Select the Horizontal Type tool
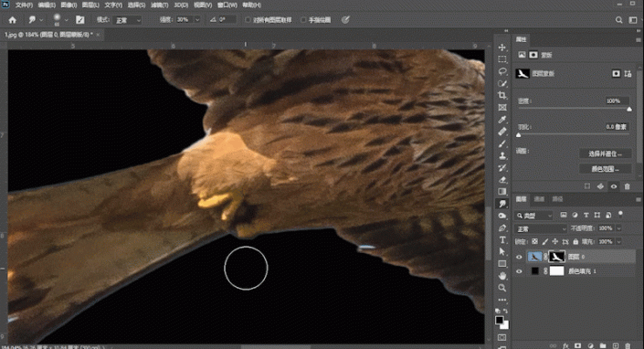Screen dimensions: 644x349 click(x=501, y=239)
